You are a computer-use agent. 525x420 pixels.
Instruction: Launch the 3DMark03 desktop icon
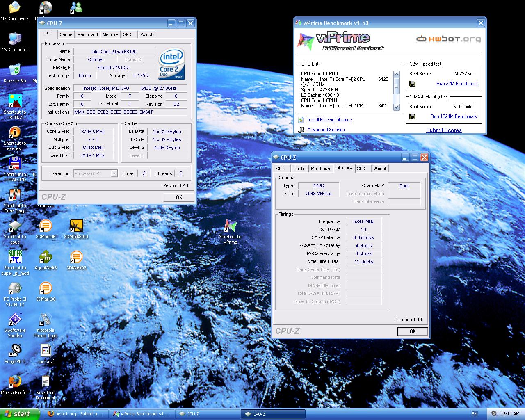point(76,260)
